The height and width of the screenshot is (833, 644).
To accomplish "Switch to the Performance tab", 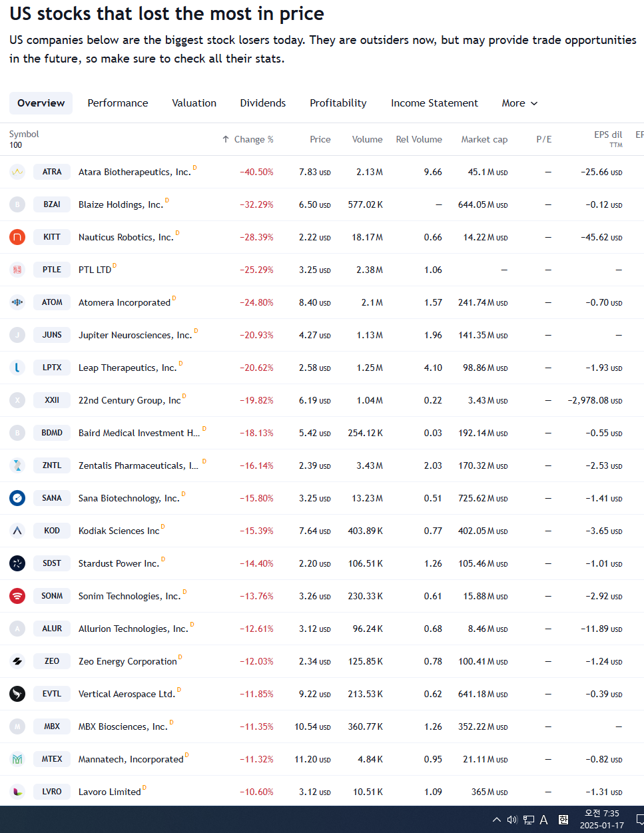I will [x=118, y=103].
